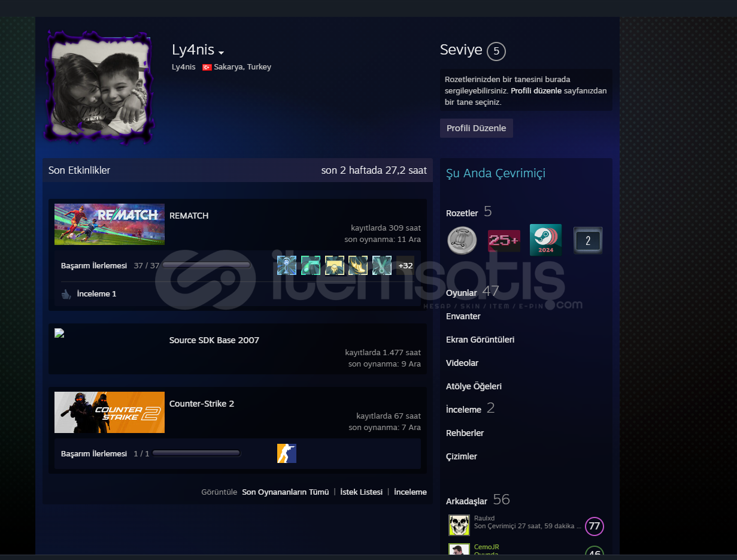This screenshot has width=737, height=560.
Task: Open the Çizimler artwork page
Action: click(462, 456)
